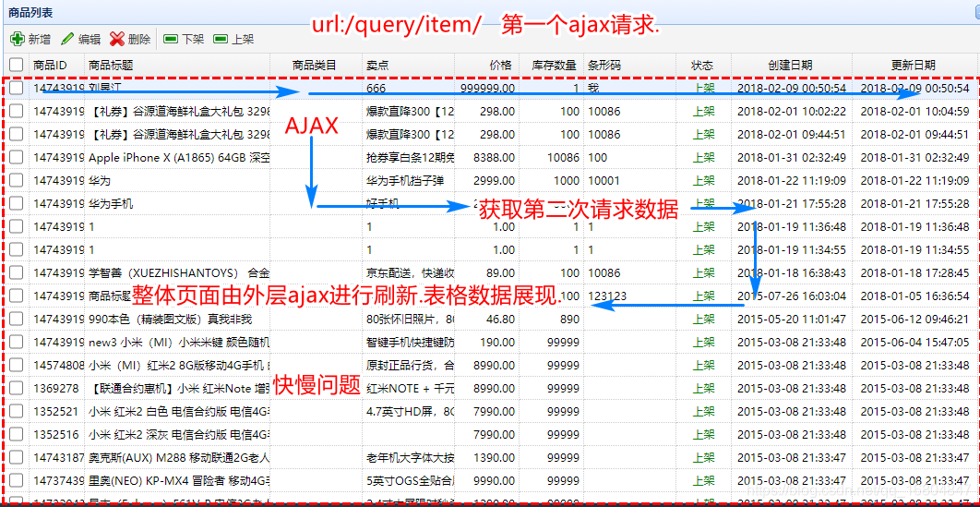Sort by the 商品类目 column header
Viewport: 980px width, 507px height.
(315, 65)
